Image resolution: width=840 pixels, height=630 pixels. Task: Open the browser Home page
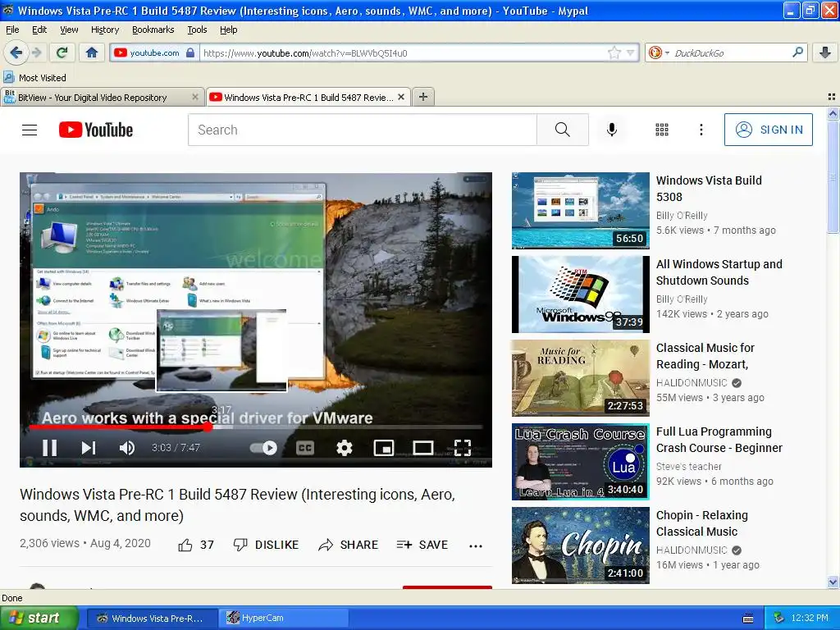click(x=92, y=52)
